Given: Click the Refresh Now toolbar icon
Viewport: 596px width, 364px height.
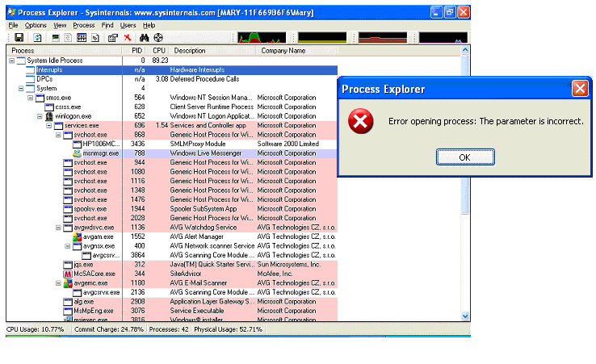Looking at the screenshot, I should pos(37,37).
